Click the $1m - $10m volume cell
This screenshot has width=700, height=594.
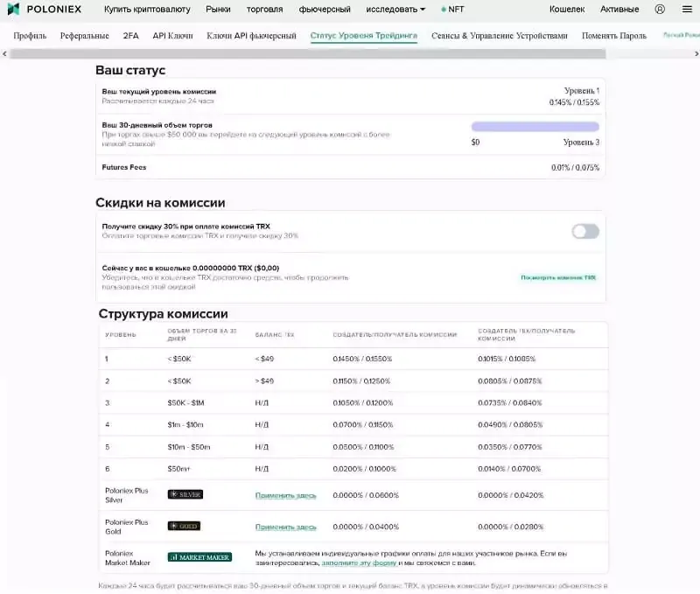185,425
